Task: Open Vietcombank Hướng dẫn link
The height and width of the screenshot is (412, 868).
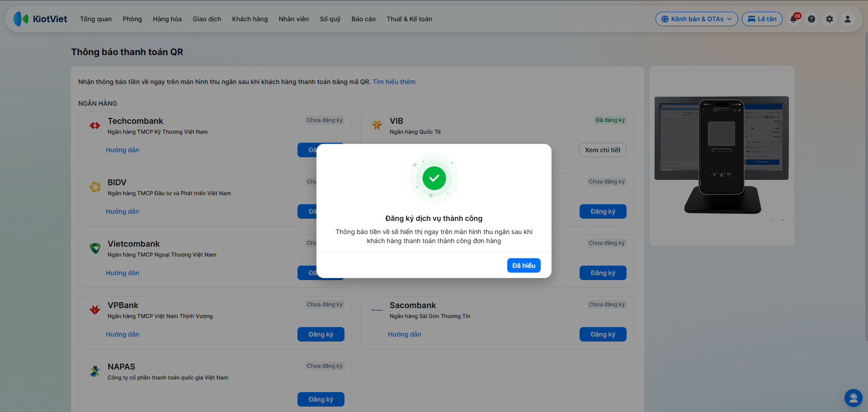Action: [123, 273]
